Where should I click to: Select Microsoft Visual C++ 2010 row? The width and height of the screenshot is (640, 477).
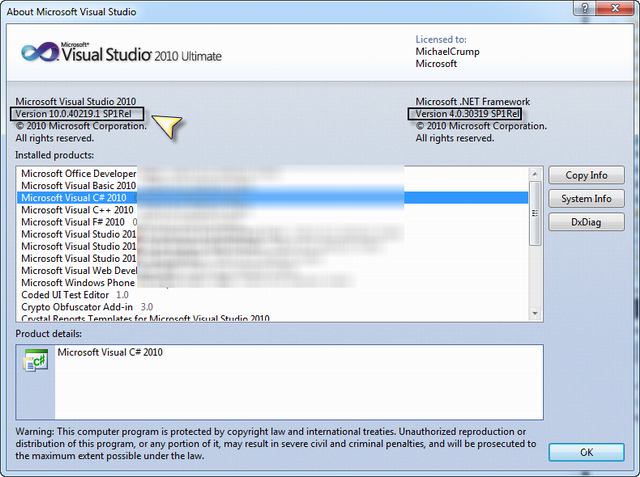point(272,210)
